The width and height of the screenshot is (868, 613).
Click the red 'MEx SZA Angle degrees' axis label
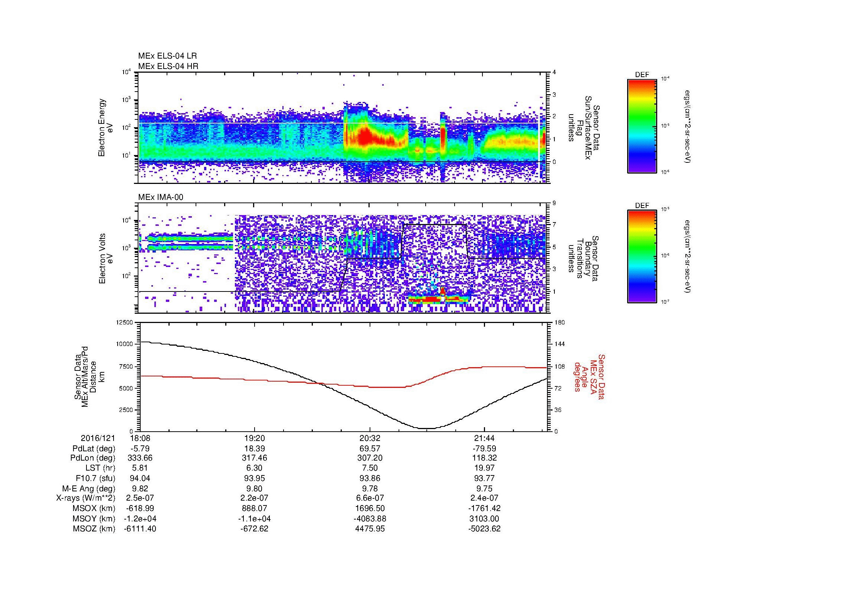(589, 376)
